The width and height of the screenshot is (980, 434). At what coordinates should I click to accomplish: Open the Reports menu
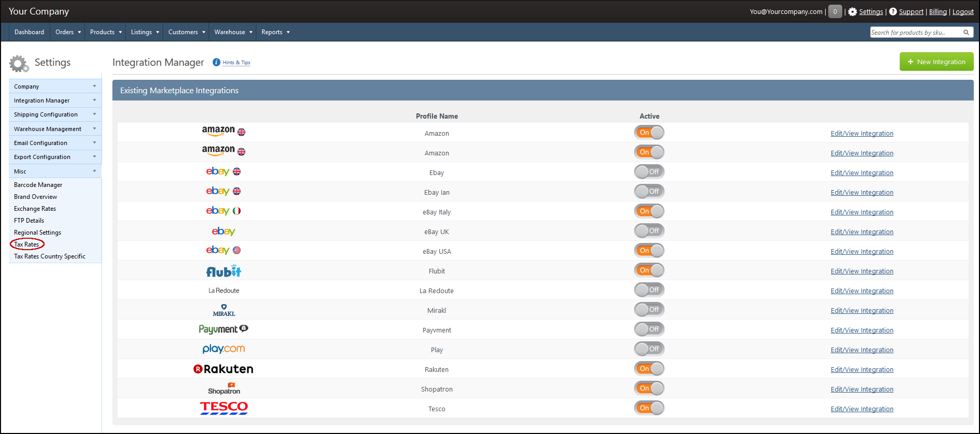pos(276,32)
